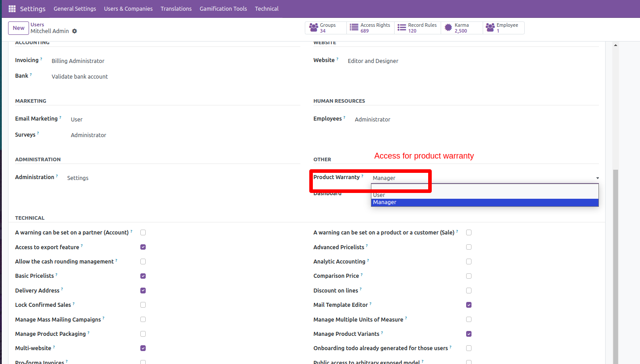
Task: Open Groups stat button icon
Action: (313, 28)
